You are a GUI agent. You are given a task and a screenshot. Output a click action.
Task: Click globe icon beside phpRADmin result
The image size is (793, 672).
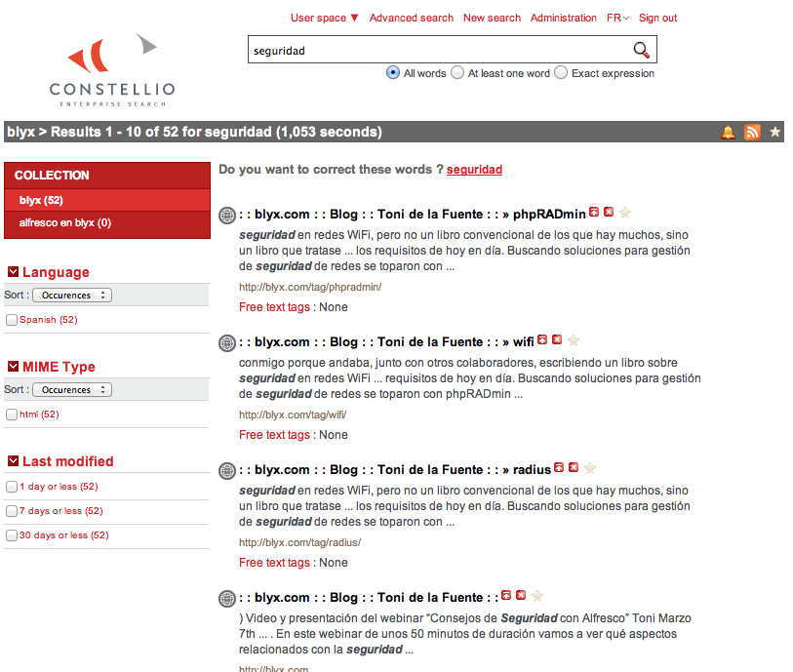click(227, 216)
